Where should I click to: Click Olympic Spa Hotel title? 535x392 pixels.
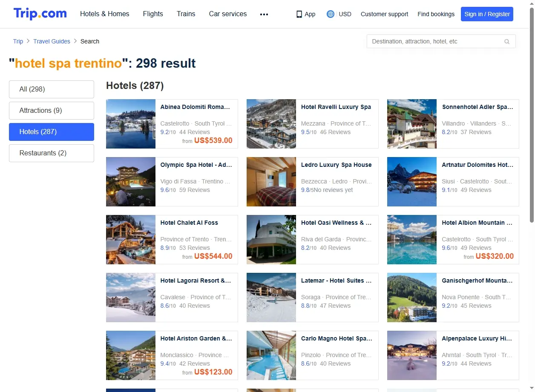(196, 165)
